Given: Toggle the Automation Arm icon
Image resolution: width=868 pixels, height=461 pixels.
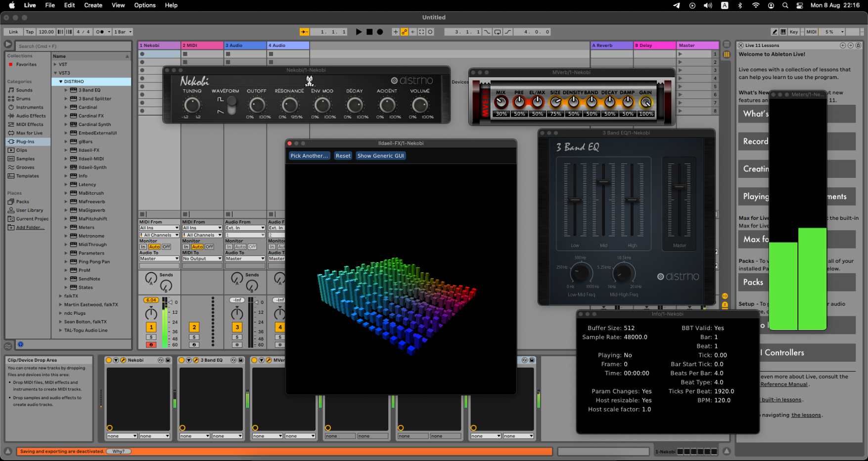Looking at the screenshot, I should [404, 32].
